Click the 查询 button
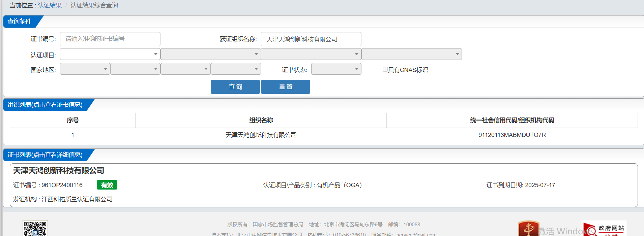This screenshot has height=236, width=644. click(x=235, y=87)
